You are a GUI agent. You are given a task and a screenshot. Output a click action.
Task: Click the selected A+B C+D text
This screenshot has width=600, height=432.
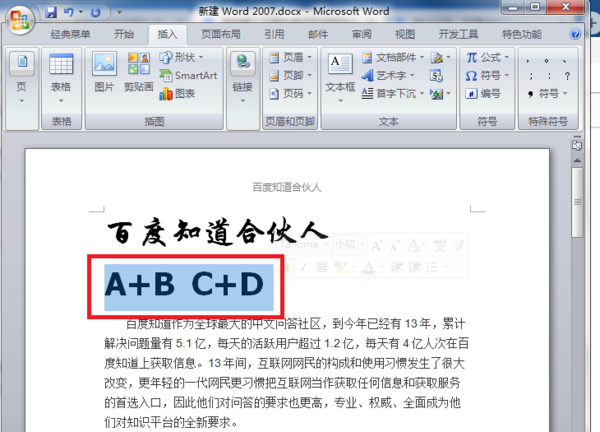(184, 285)
